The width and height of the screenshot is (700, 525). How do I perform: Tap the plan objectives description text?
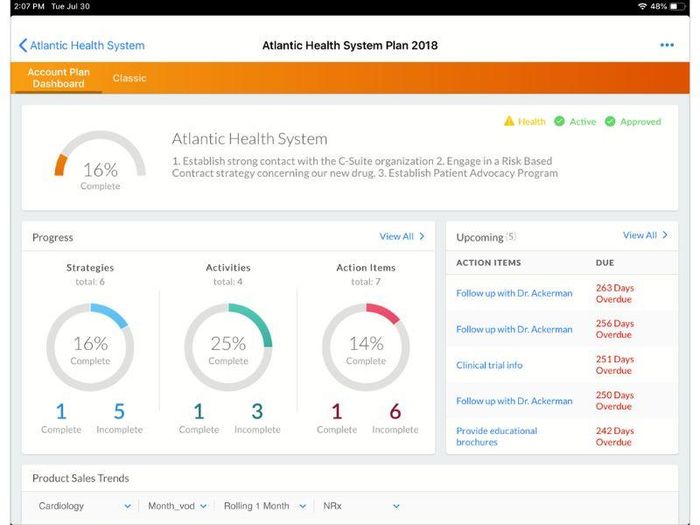coord(365,167)
